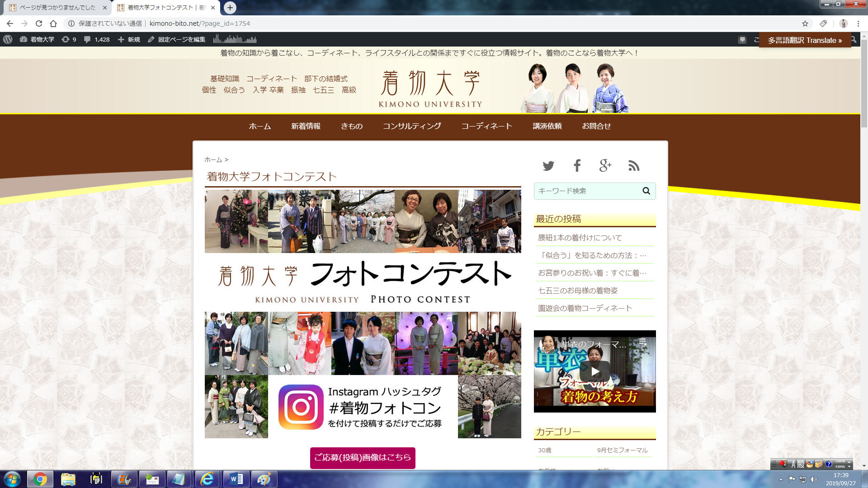
Task: Click 新規 to add new content
Action: point(129,39)
